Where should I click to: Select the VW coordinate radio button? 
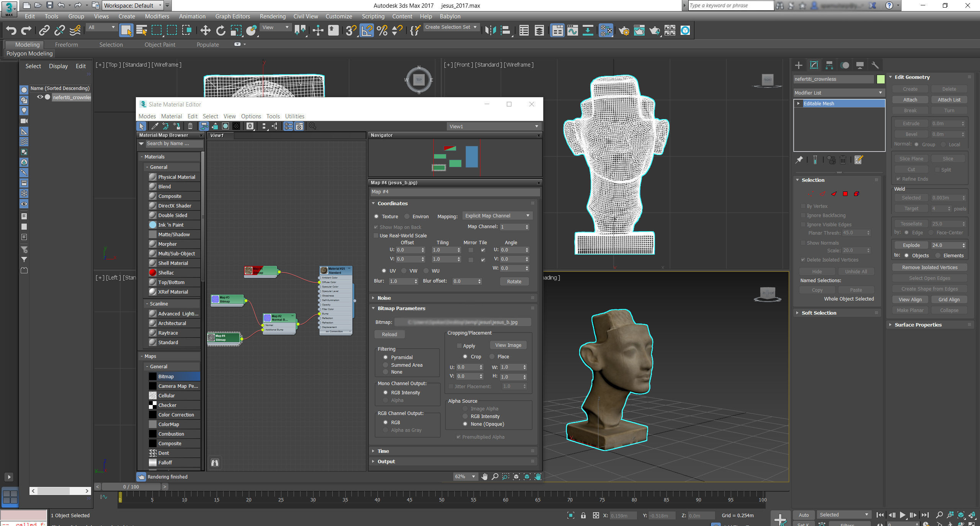(404, 271)
